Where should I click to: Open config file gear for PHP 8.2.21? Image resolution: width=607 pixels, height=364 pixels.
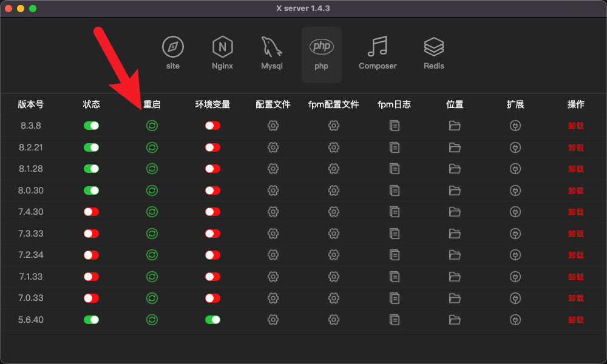pyautogui.click(x=273, y=147)
